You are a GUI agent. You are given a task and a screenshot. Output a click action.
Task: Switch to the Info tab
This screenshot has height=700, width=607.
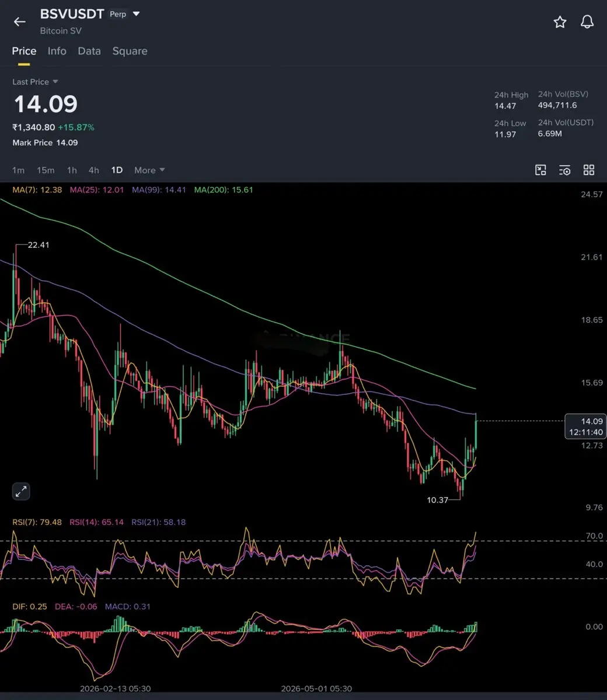(x=57, y=51)
